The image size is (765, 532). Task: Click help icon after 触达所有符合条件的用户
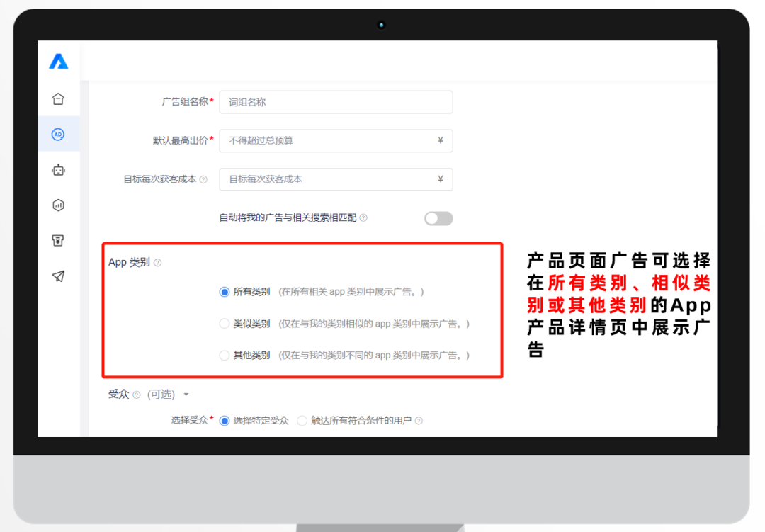[x=419, y=421]
